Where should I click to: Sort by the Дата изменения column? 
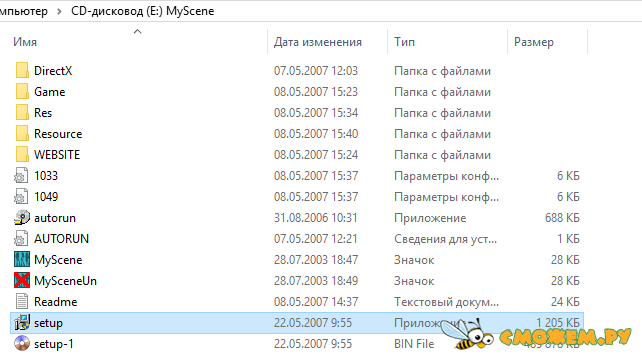coord(318,42)
